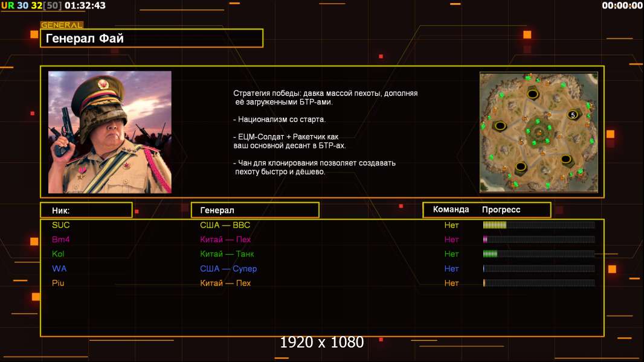This screenshot has width=644, height=362.
Task: Click США — ВВС general entry
Action: (x=225, y=225)
